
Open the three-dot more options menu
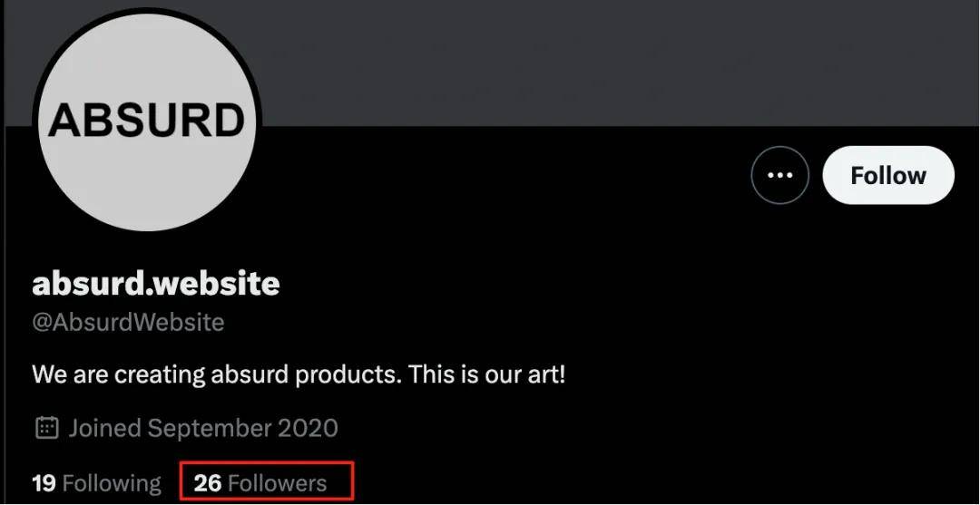pos(779,175)
